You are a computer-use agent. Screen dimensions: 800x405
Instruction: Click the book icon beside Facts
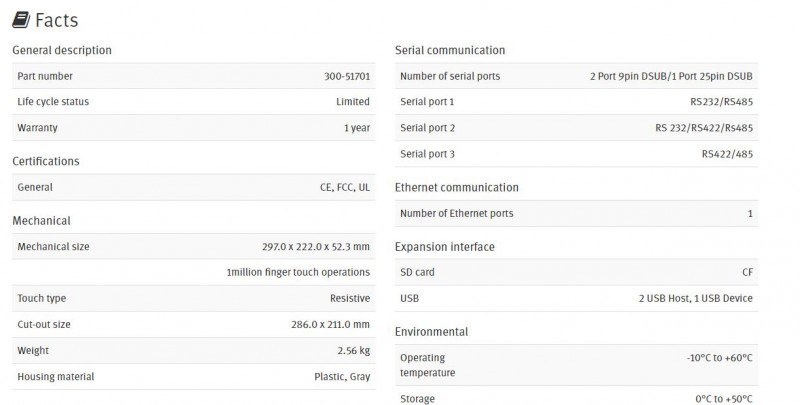tap(21, 20)
